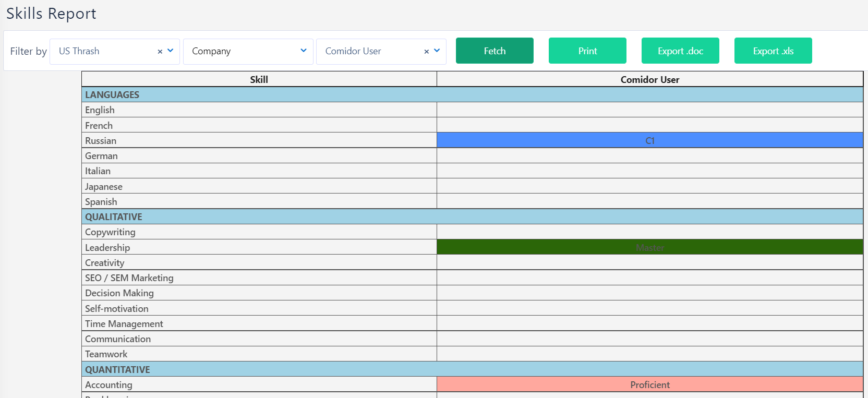Open the Company dropdown
This screenshot has width=868, height=398.
[x=248, y=51]
